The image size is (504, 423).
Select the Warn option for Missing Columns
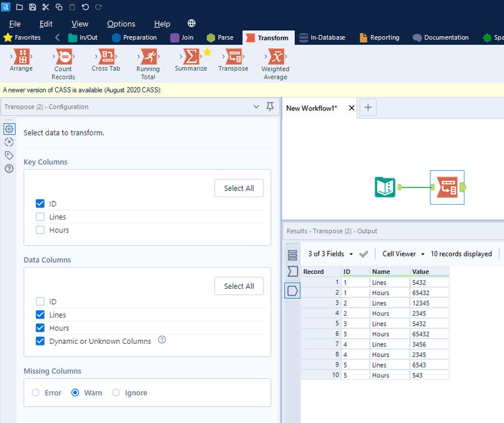[x=75, y=393]
